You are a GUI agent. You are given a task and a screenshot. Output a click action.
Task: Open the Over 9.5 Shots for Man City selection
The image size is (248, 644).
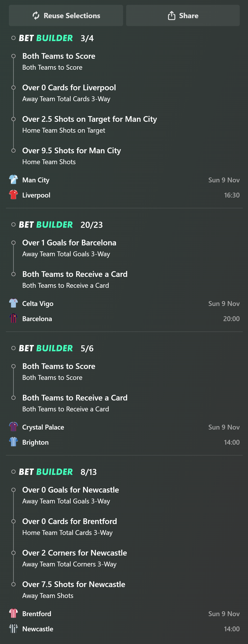[x=71, y=150]
